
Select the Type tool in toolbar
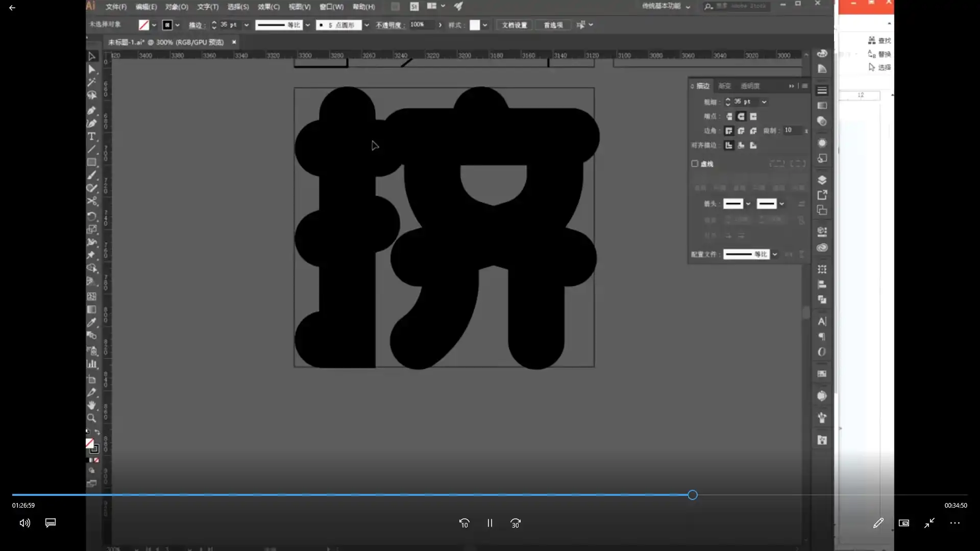point(92,136)
